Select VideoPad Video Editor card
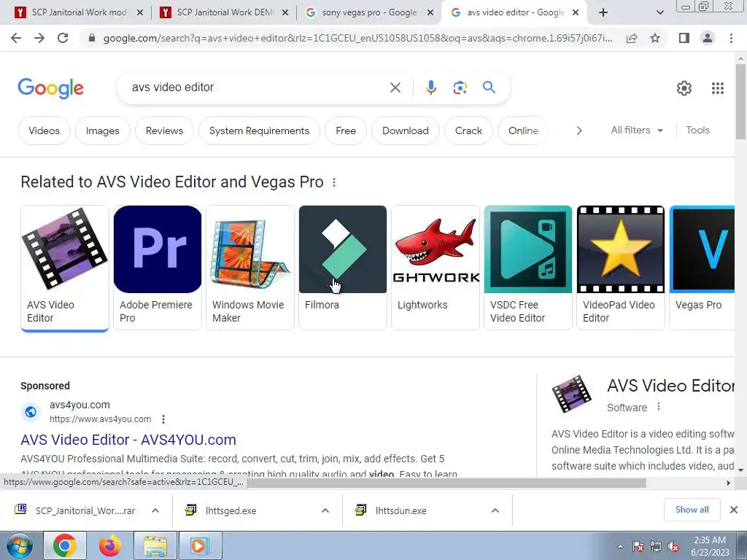The height and width of the screenshot is (560, 747). pos(620,267)
